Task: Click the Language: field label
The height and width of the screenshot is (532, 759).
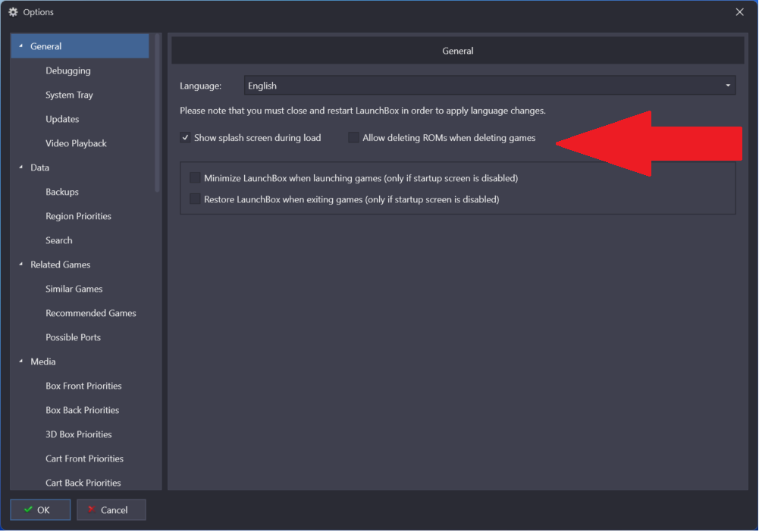Action: pyautogui.click(x=201, y=86)
